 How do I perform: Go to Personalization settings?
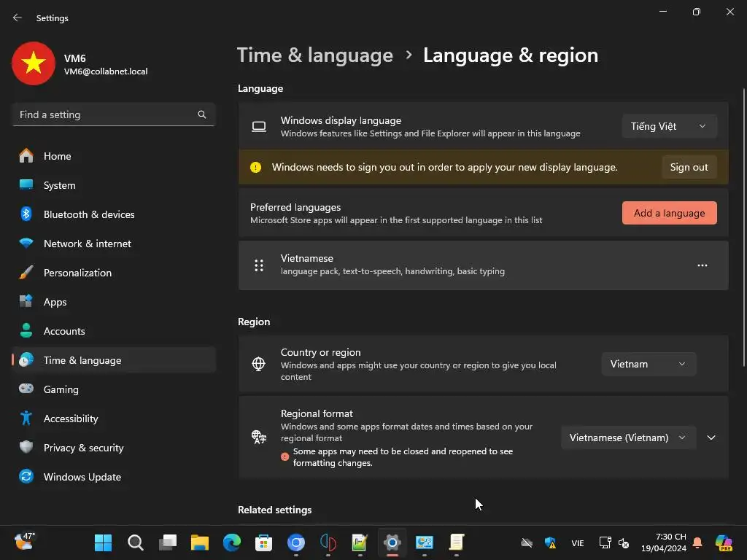(x=113, y=273)
